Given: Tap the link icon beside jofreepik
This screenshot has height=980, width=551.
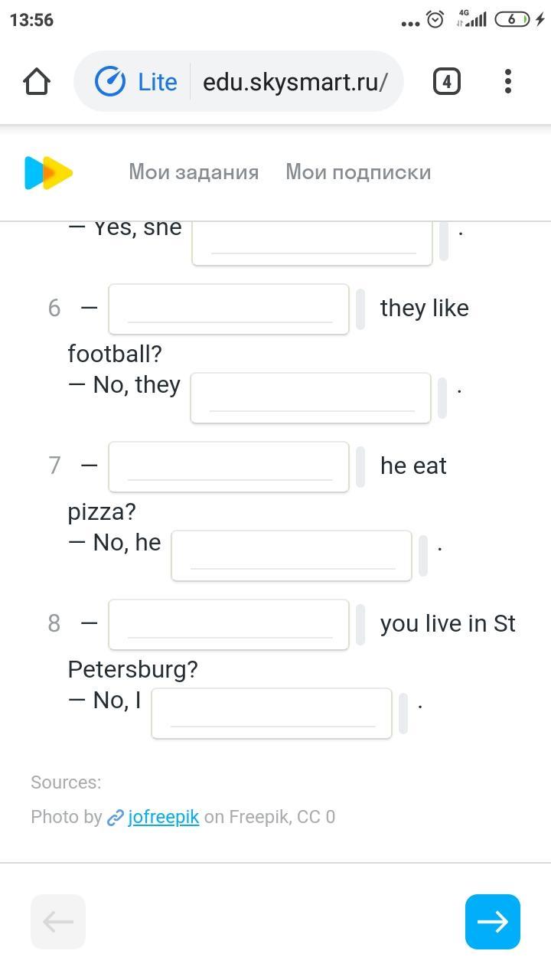Looking at the screenshot, I should [x=116, y=818].
